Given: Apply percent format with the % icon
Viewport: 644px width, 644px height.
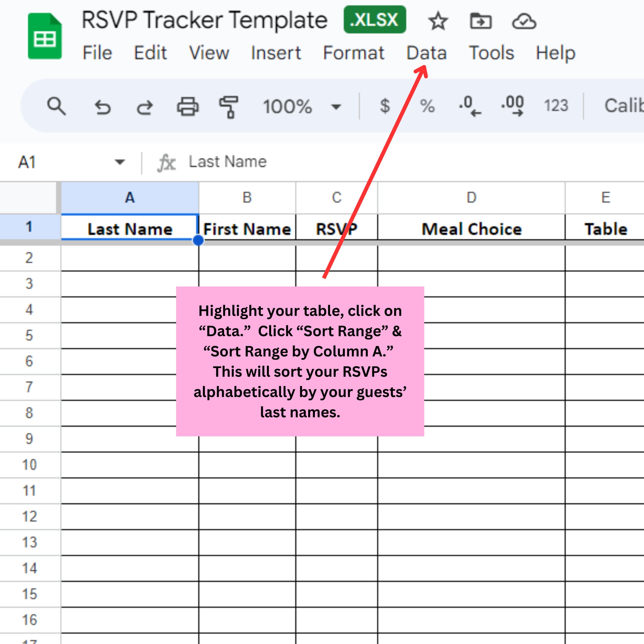Looking at the screenshot, I should (x=428, y=106).
